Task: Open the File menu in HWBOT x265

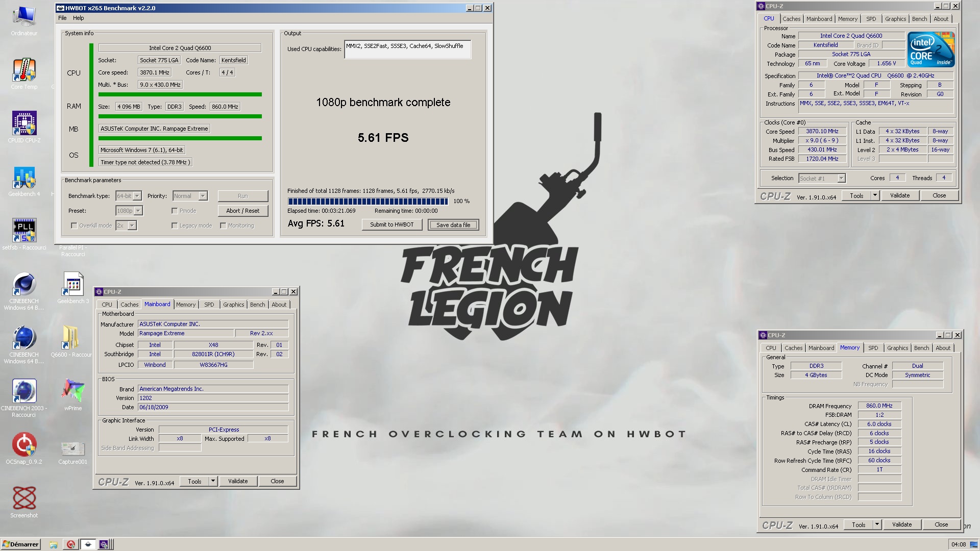Action: (62, 18)
